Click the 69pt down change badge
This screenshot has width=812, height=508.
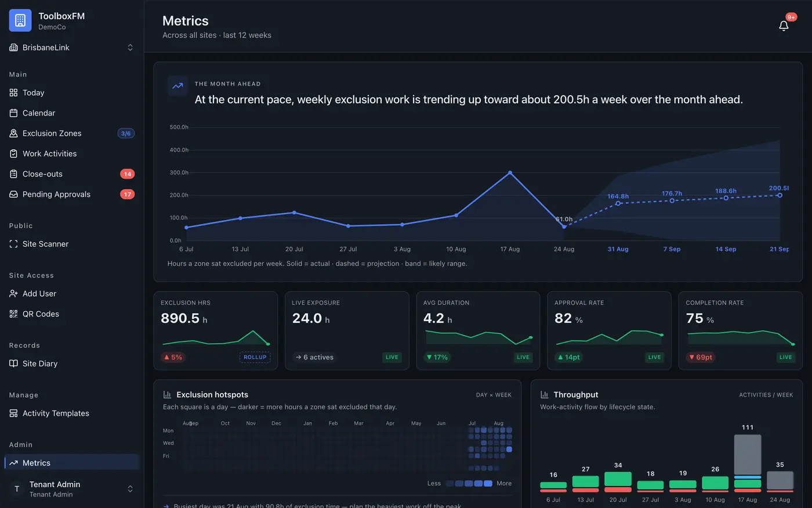pyautogui.click(x=701, y=358)
